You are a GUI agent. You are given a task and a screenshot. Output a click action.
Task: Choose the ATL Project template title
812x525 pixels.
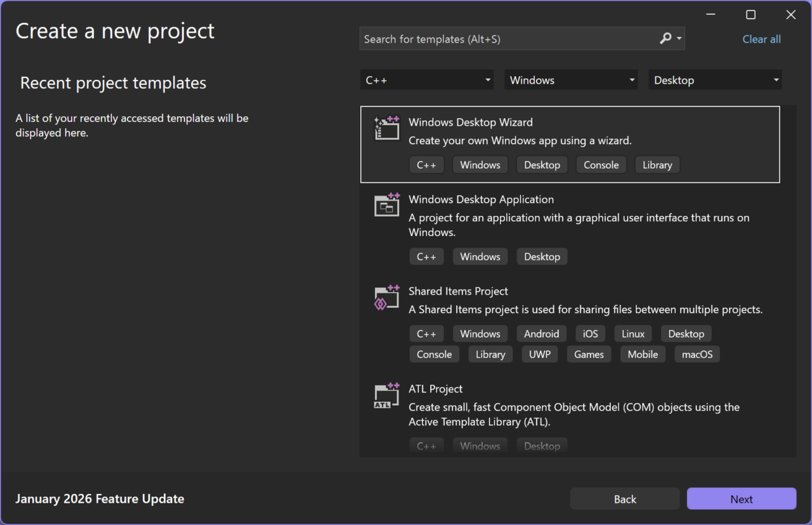(x=435, y=389)
